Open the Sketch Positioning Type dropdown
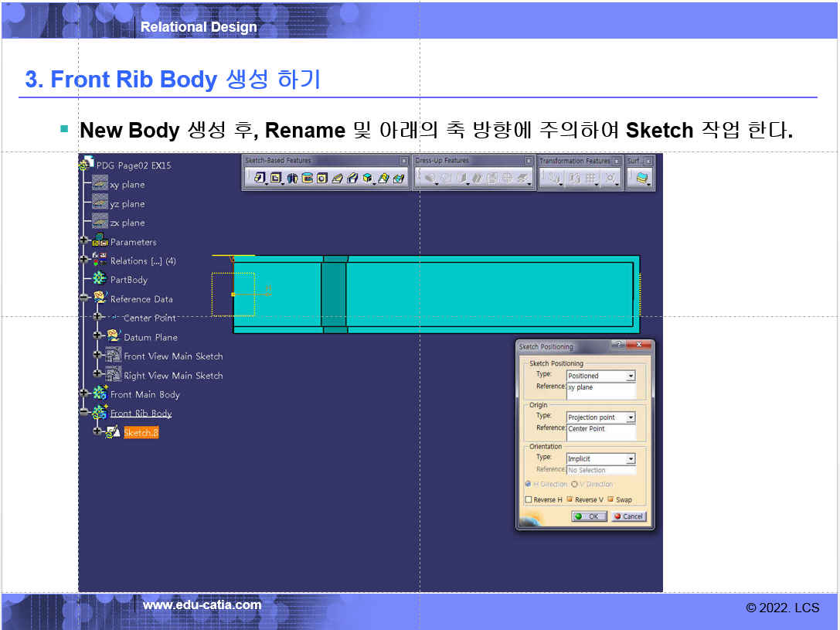 coord(631,376)
